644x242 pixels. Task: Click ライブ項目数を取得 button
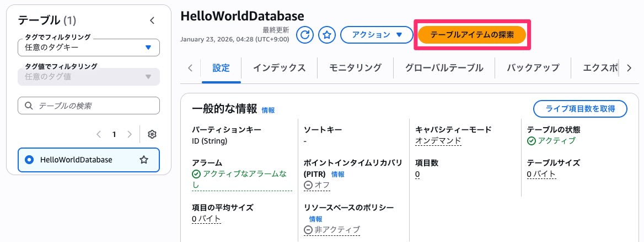coord(580,109)
